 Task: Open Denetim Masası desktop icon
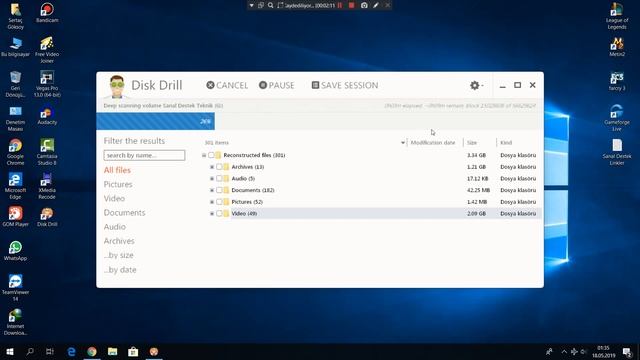[x=16, y=118]
